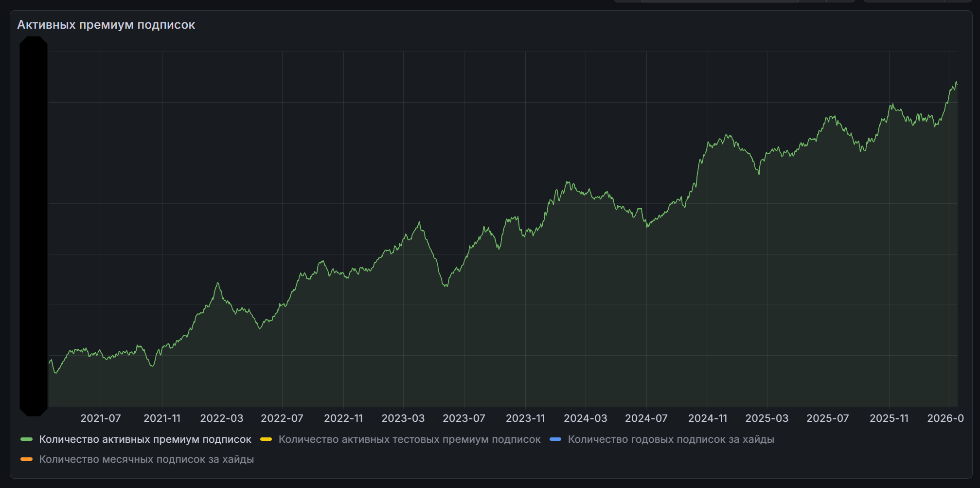This screenshot has width=980, height=488.
Task: Select the 2022-03 tick on time axis
Action: 222,418
